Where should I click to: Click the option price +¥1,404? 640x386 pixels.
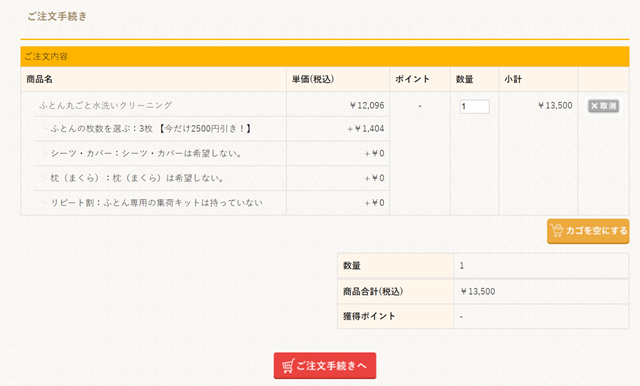(x=366, y=129)
